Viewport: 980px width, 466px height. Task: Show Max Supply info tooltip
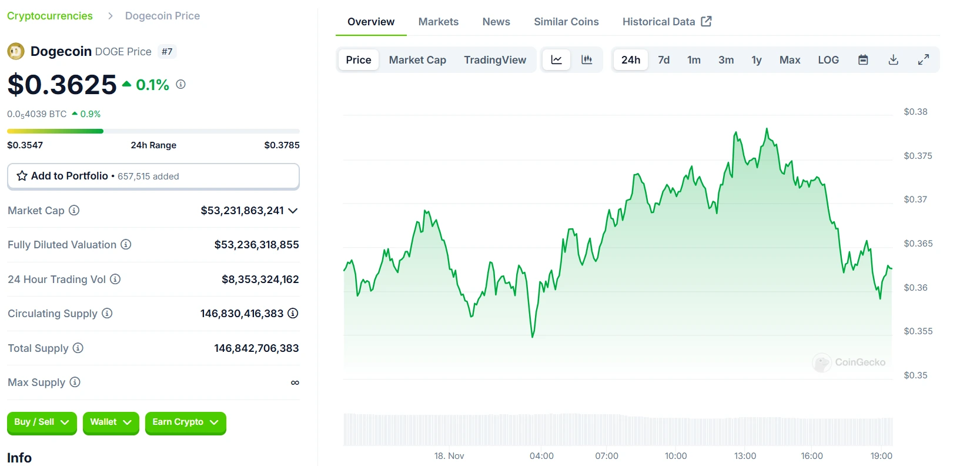tap(75, 382)
